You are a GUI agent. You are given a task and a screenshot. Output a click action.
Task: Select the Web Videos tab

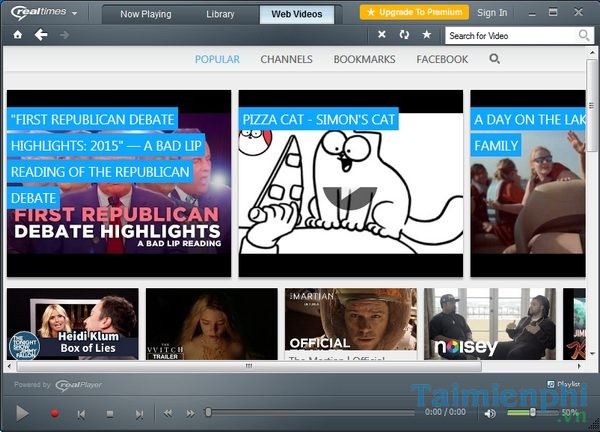297,14
